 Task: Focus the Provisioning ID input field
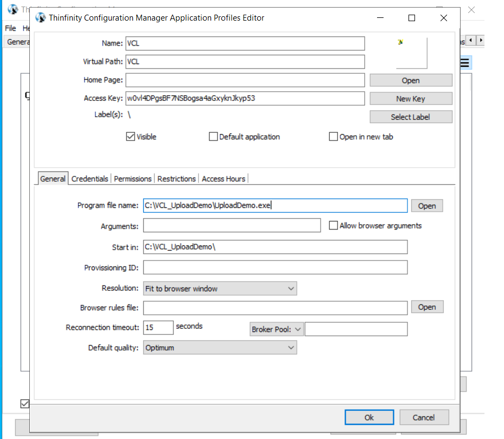click(x=275, y=268)
